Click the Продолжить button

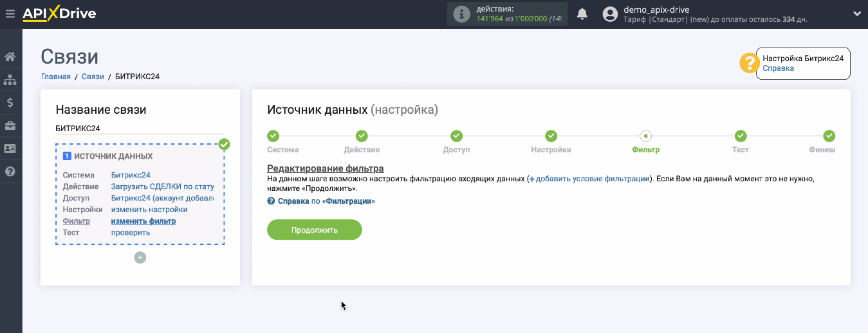coord(315,230)
